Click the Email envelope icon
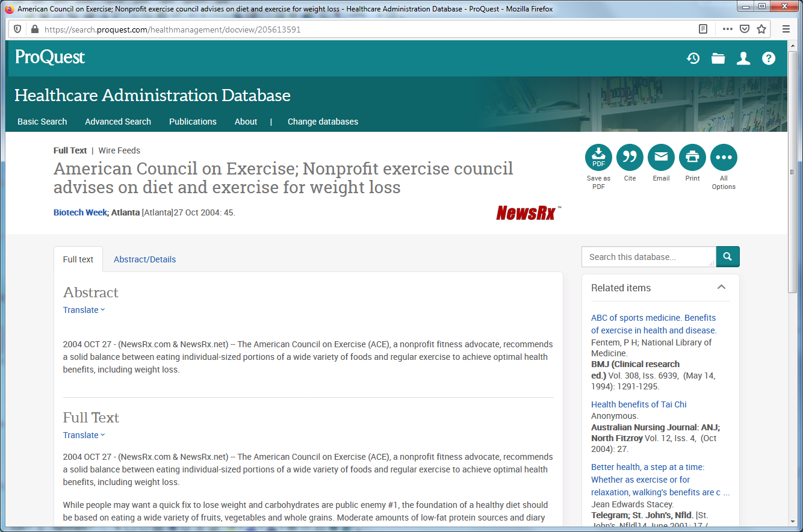This screenshot has width=803, height=532. 661,158
